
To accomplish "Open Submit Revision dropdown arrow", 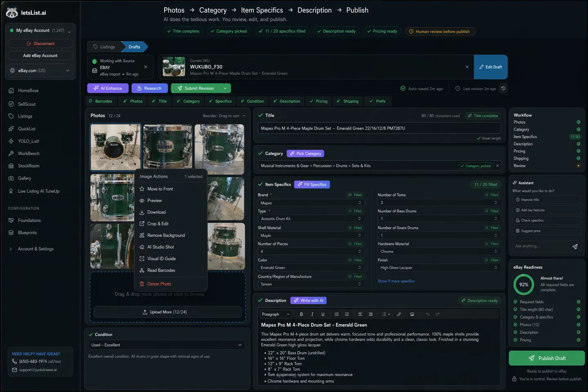I will pos(225,88).
